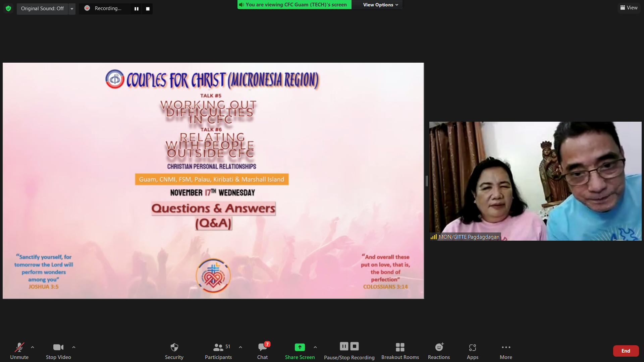The image size is (644, 362).
Task: Click the participant count 51
Action: [x=228, y=347]
